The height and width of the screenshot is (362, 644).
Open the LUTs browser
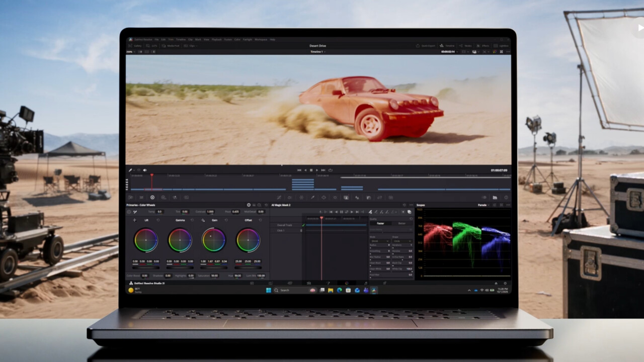[152, 46]
